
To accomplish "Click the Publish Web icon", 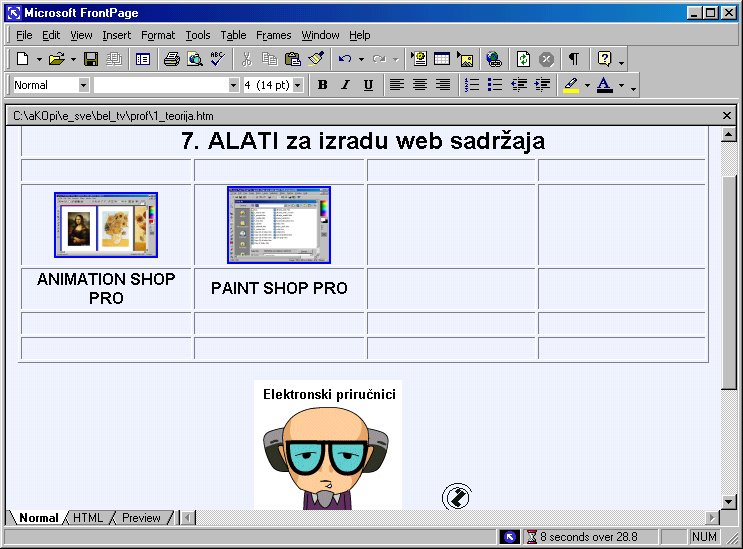I will pos(114,59).
